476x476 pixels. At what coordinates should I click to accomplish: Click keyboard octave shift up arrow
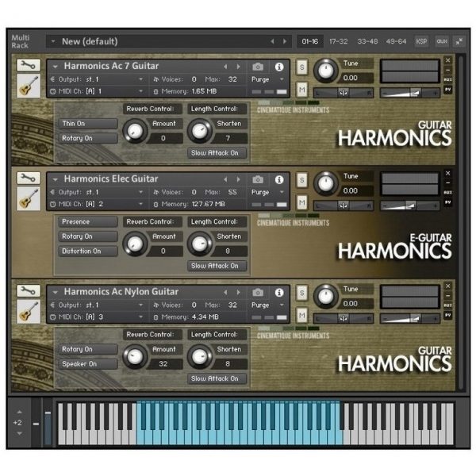point(19,412)
